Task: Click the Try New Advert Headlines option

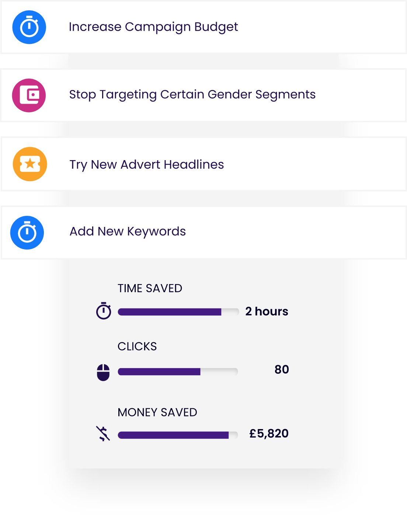Action: click(147, 165)
